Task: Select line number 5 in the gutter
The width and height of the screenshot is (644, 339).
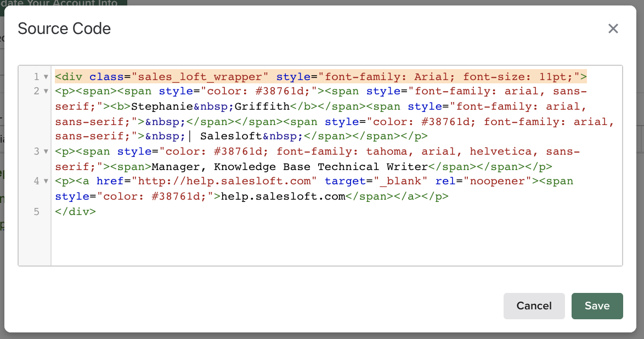Action: click(36, 212)
